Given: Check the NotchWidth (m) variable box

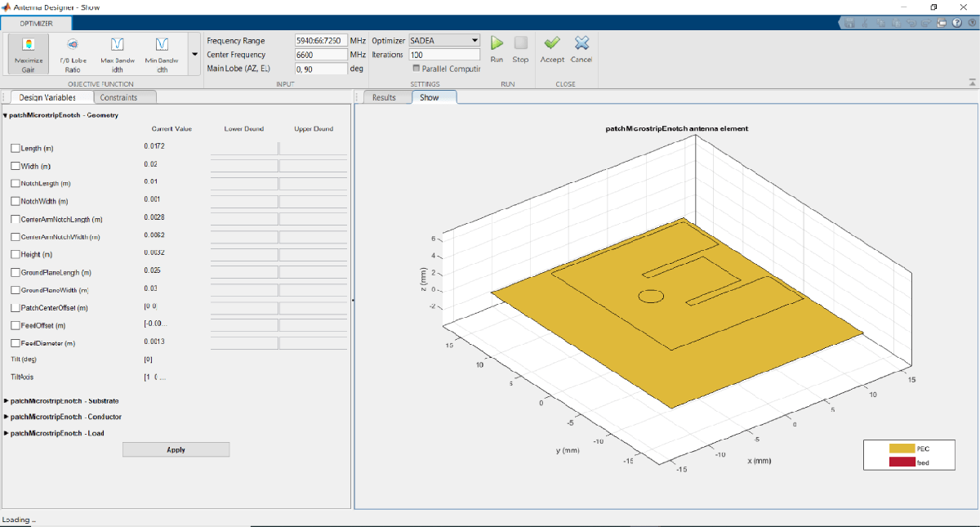Looking at the screenshot, I should tap(16, 201).
